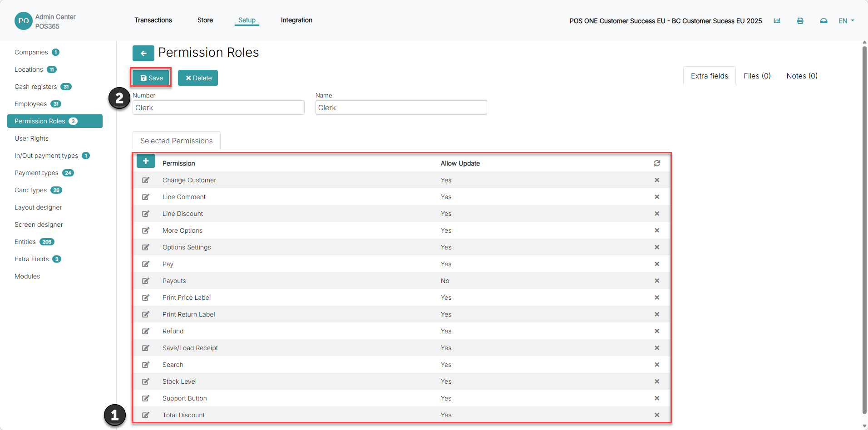Screen dimensions: 868x430
Task: Go to User Rights in sidebar
Action: [31, 138]
